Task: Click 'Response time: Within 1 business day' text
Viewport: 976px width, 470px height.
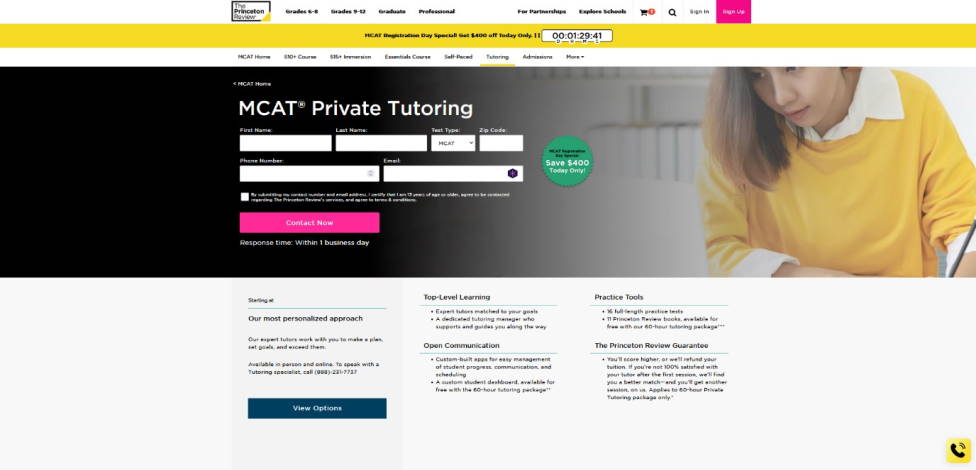Action: [x=304, y=243]
